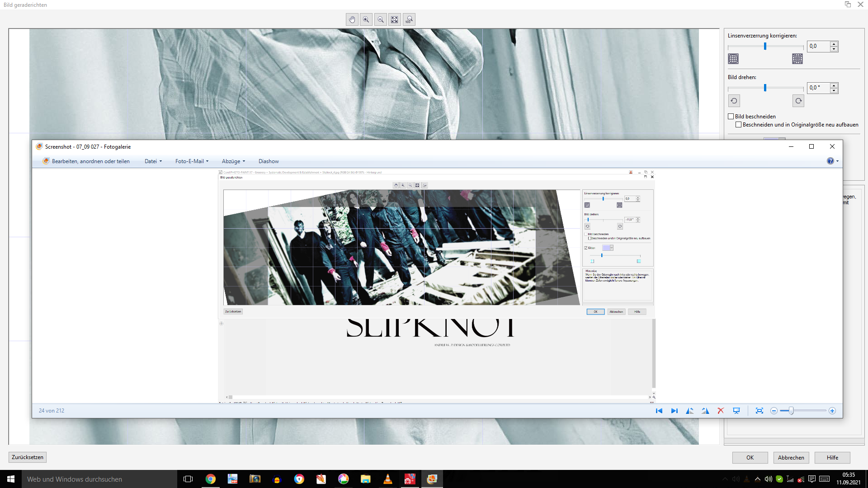Open the Abzüge dropdown menu
This screenshot has width=868, height=488.
tap(233, 161)
